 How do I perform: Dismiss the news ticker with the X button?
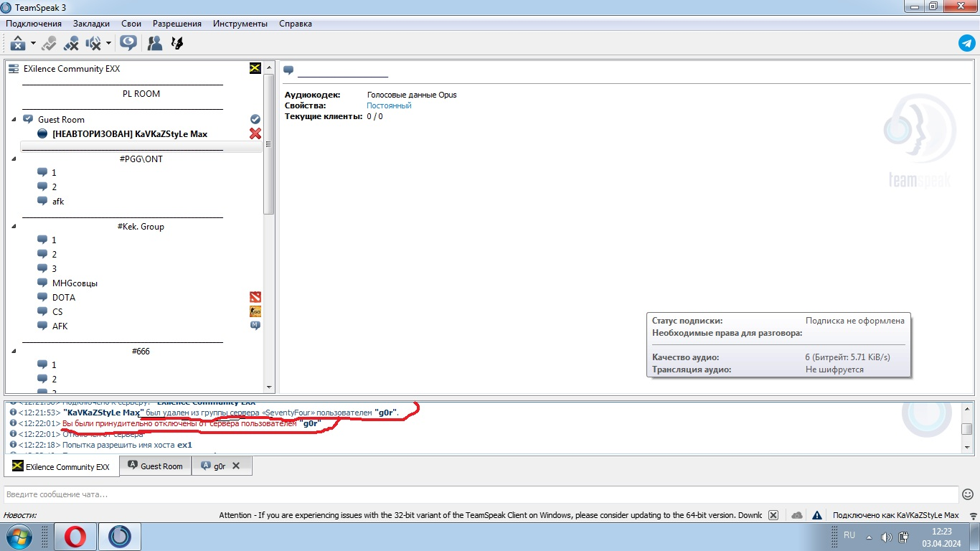[773, 515]
